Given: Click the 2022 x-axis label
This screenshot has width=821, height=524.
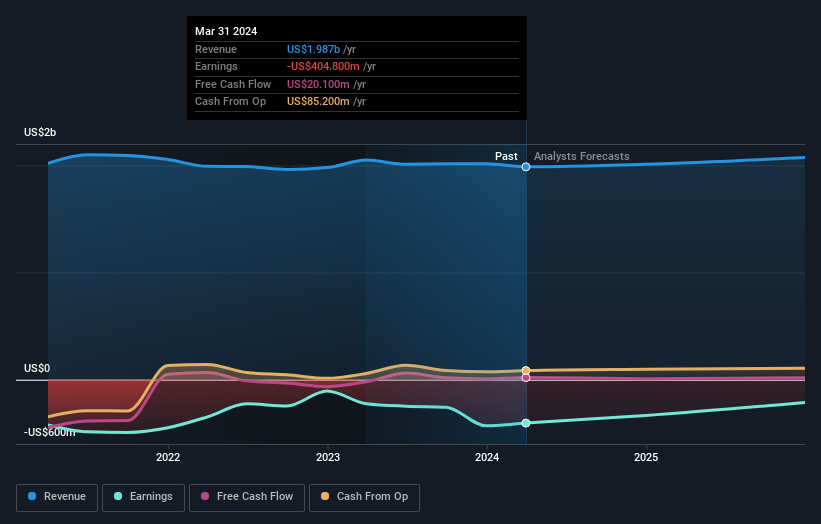Looking at the screenshot, I should click(168, 457).
